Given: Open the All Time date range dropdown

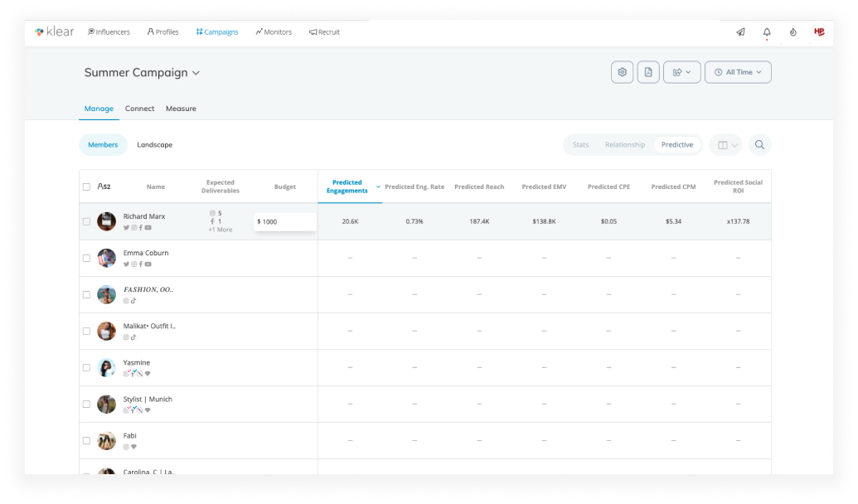Looking at the screenshot, I should click(738, 72).
